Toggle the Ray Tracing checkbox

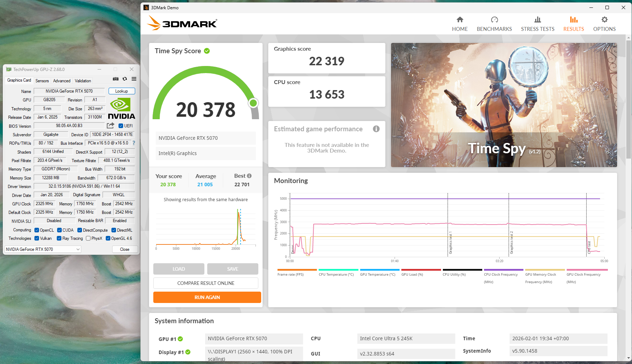(x=59, y=238)
